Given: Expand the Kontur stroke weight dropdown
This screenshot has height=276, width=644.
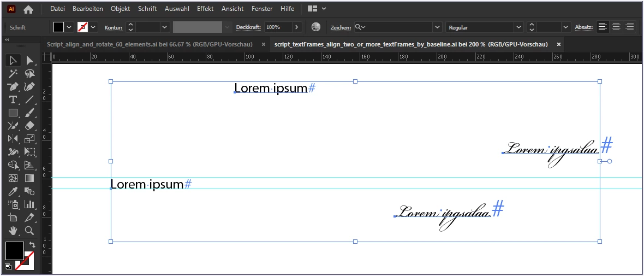Looking at the screenshot, I should point(165,27).
